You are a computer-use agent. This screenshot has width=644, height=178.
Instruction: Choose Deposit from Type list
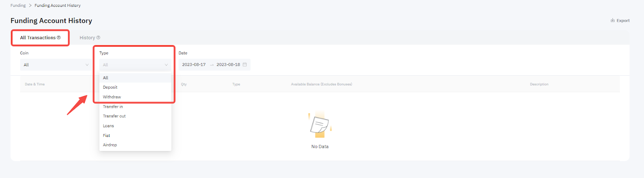click(110, 87)
